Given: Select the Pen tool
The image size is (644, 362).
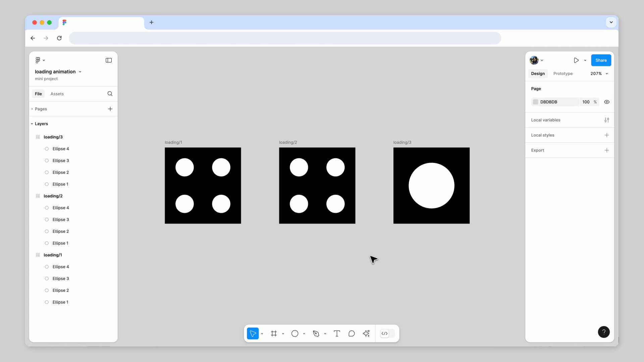Looking at the screenshot, I should pyautogui.click(x=316, y=334).
